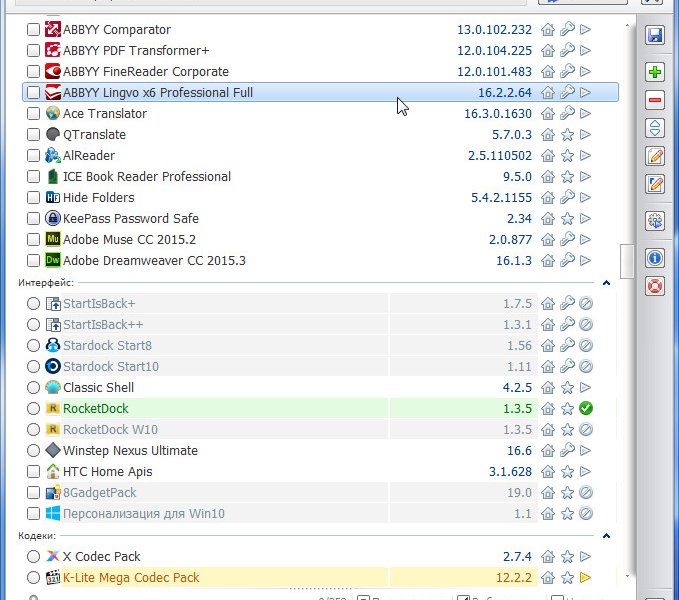Select the RocketDock radio button
This screenshot has height=600, width=679.
pos(33,408)
